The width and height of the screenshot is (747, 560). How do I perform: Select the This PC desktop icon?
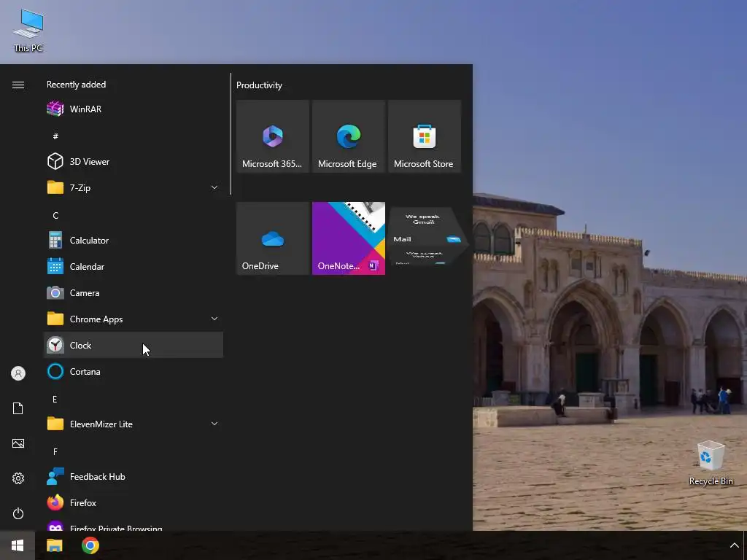[28, 31]
